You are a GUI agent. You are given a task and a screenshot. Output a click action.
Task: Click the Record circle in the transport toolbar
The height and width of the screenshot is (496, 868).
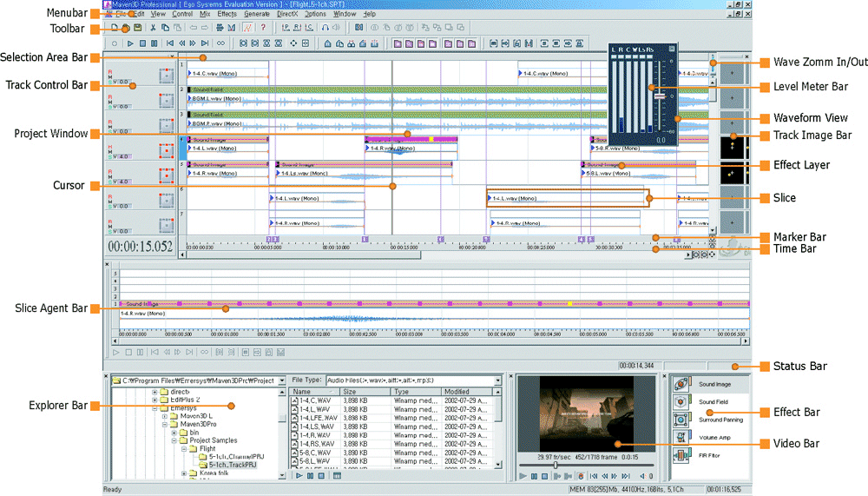click(x=115, y=43)
